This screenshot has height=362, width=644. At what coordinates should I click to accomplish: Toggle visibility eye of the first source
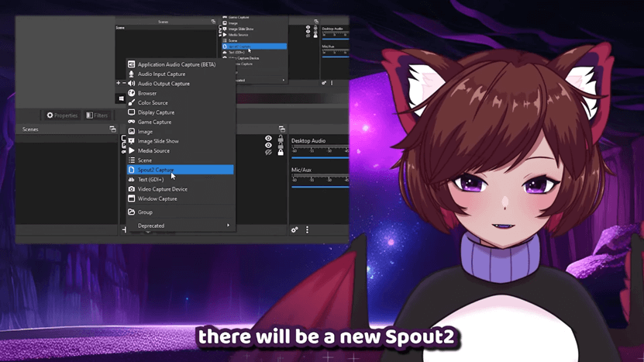click(269, 139)
